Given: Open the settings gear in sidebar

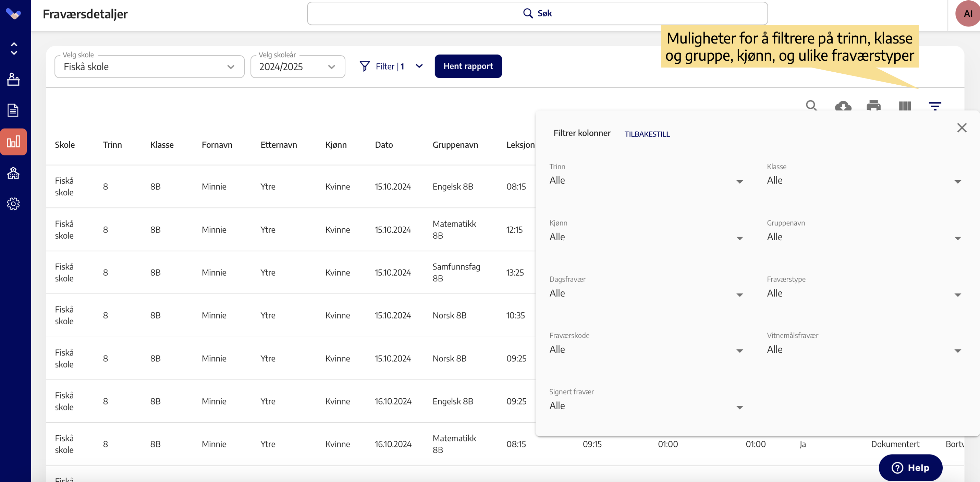Looking at the screenshot, I should (13, 204).
